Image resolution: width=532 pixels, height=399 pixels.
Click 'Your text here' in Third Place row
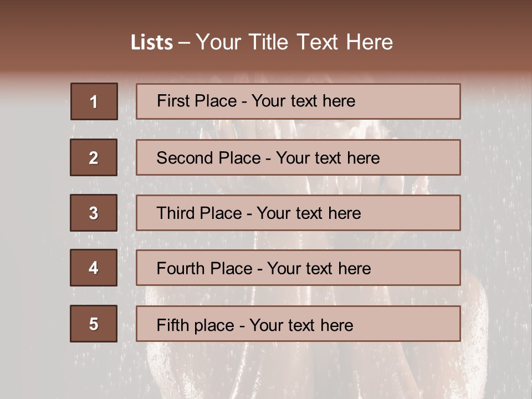point(309,213)
